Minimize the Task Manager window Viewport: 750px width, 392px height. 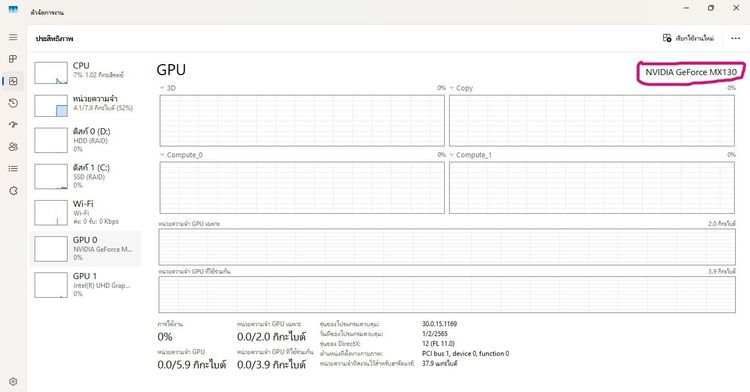(687, 8)
